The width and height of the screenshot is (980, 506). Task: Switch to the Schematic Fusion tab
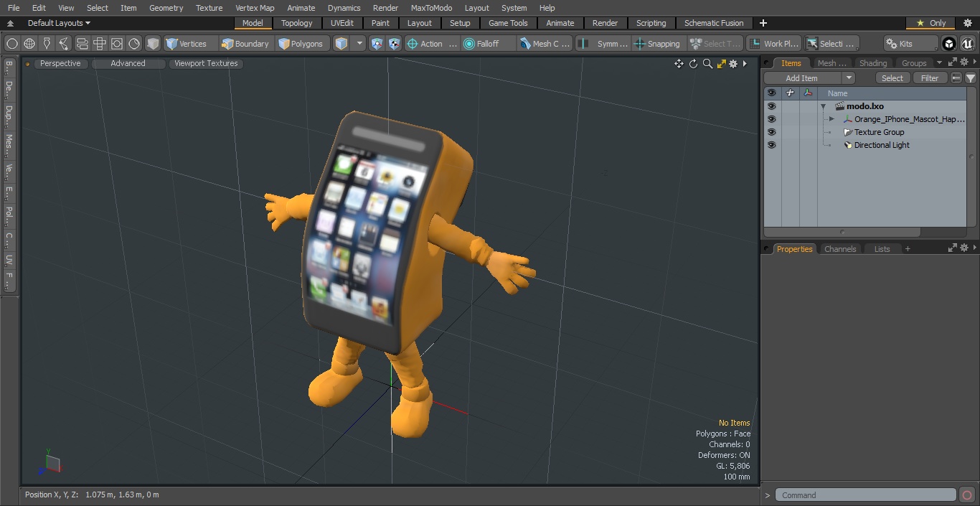click(714, 23)
